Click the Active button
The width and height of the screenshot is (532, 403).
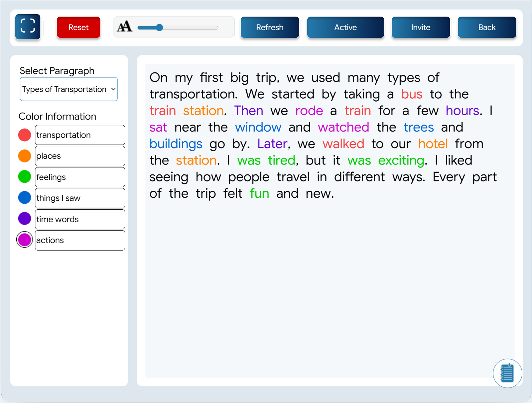tap(345, 27)
